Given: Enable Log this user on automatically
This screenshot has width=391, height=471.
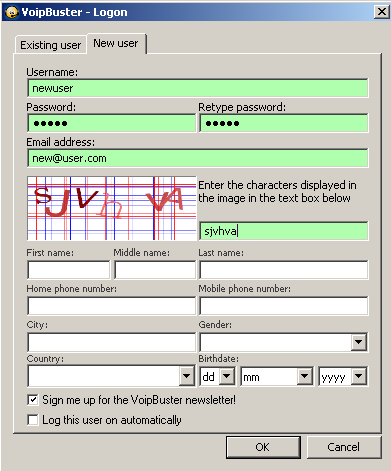Looking at the screenshot, I should 33,420.
